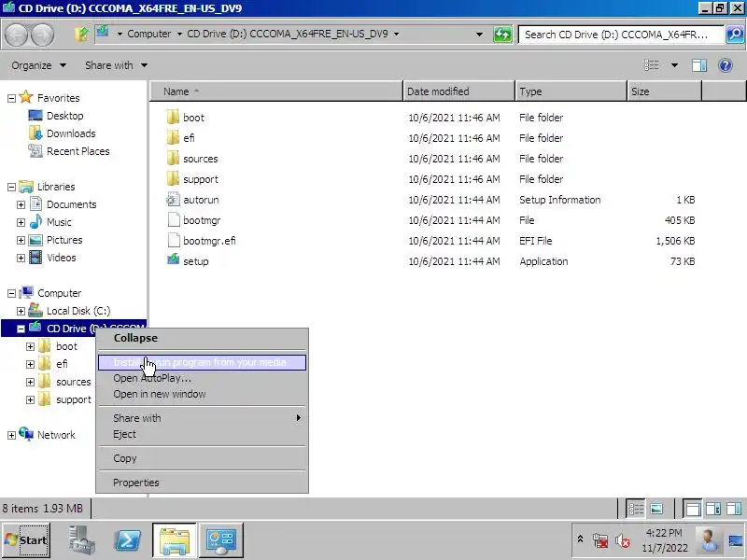Select the bootmgr.efi file icon

click(174, 240)
